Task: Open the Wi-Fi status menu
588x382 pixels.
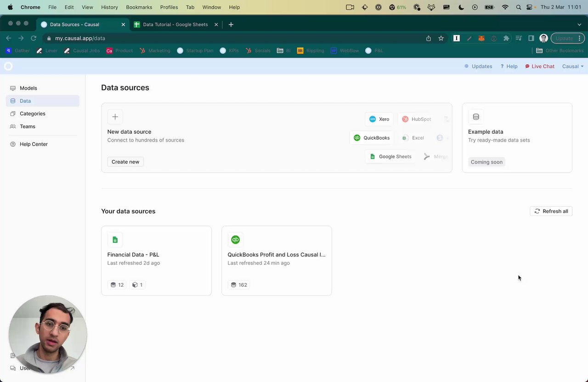Action: (505, 7)
